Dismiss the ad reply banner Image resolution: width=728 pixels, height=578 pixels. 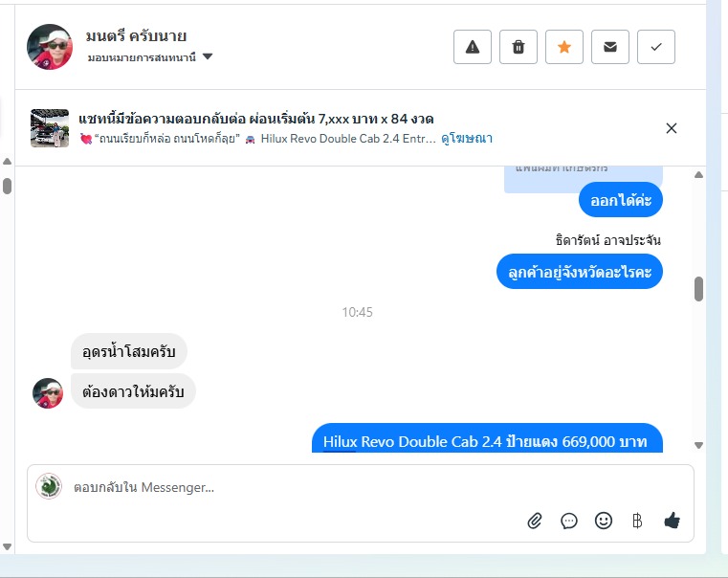[672, 128]
